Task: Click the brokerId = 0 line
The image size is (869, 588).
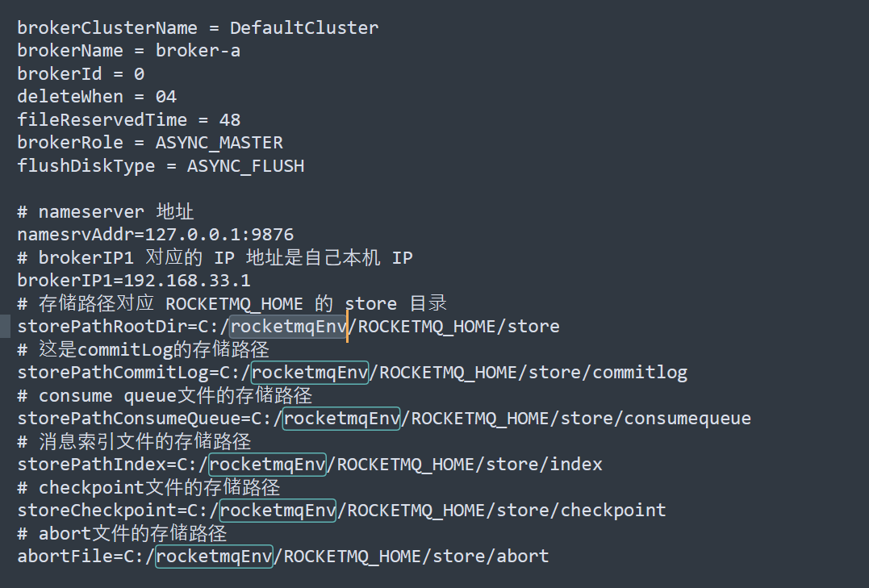Action: pos(81,73)
